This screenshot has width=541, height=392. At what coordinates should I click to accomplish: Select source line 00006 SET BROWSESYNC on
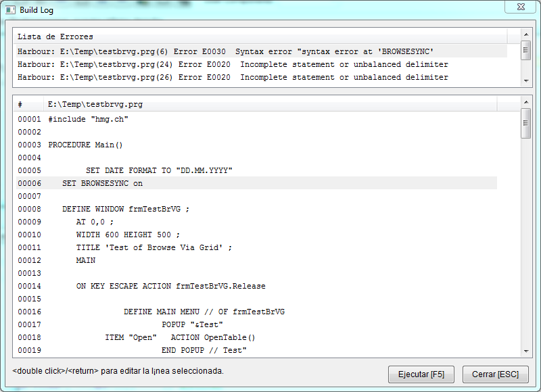click(x=101, y=183)
